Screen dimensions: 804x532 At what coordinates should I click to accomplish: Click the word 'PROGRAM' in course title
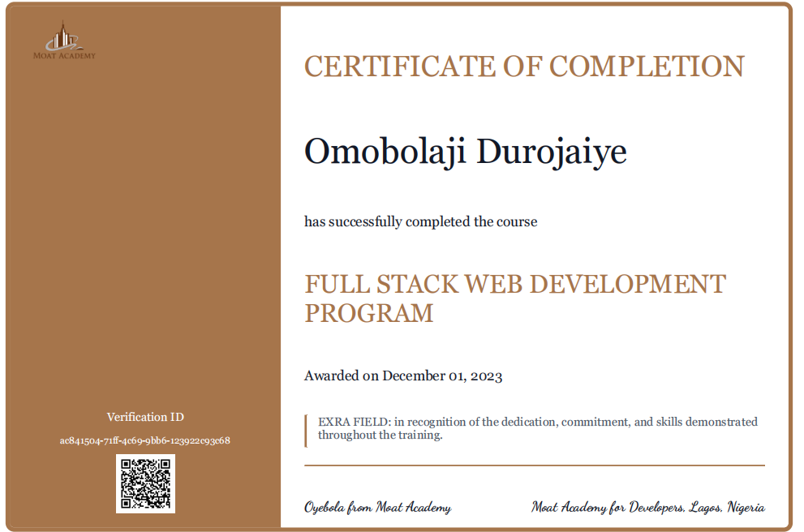coord(368,313)
